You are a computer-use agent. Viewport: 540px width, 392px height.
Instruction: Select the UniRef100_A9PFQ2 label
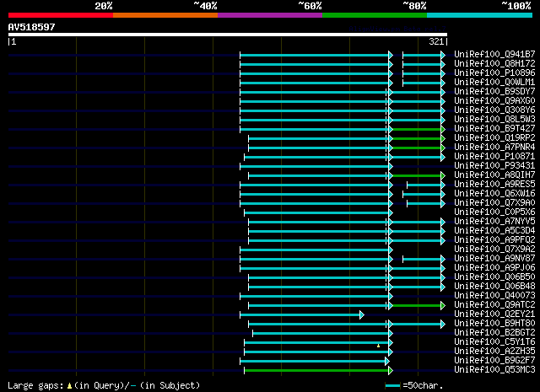tap(494, 240)
